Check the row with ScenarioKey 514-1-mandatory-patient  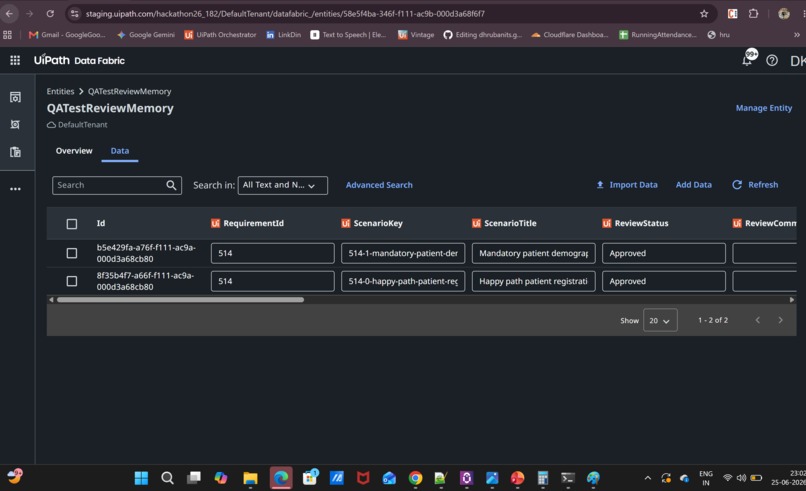[x=72, y=253]
